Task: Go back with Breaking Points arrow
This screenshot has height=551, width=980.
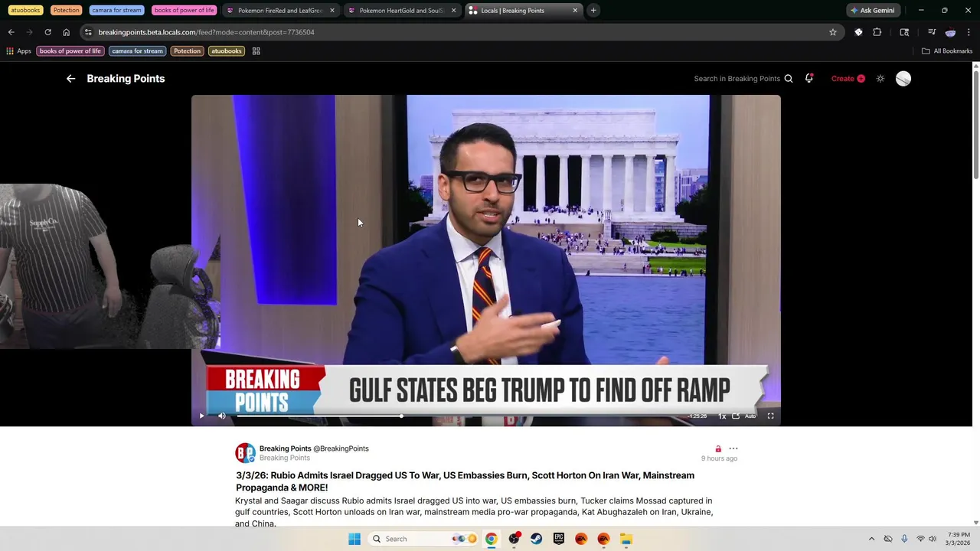Action: (70, 79)
